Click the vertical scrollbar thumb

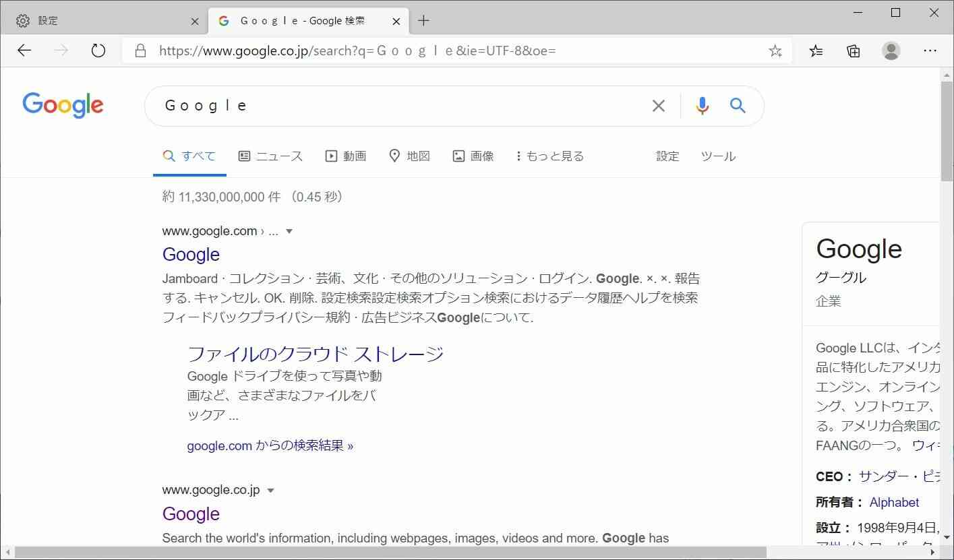(x=947, y=131)
